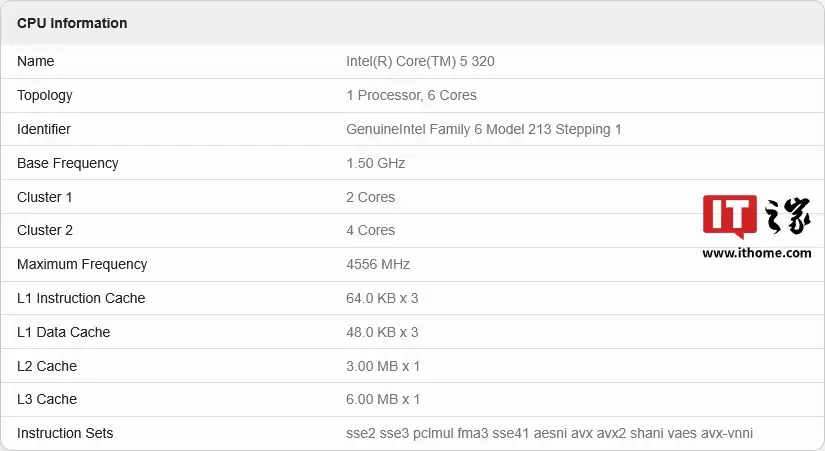Select the Intel(R) Core(TM) 5 320 name value

point(420,61)
